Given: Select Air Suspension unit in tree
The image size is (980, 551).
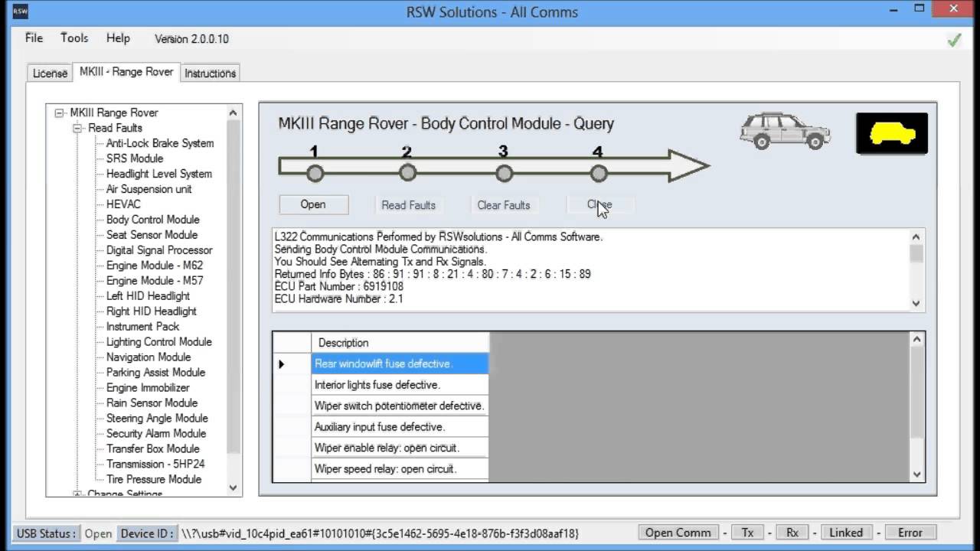Looking at the screenshot, I should (x=149, y=189).
